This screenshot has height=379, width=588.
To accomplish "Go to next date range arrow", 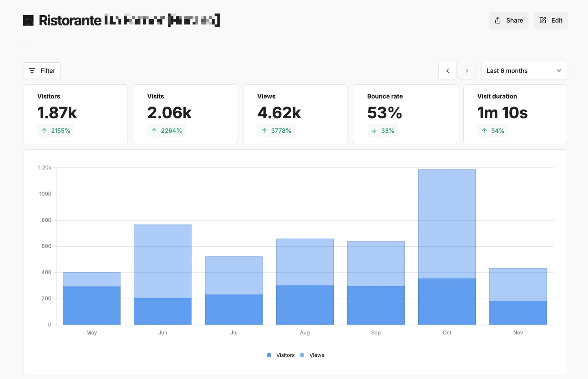I will [x=467, y=71].
